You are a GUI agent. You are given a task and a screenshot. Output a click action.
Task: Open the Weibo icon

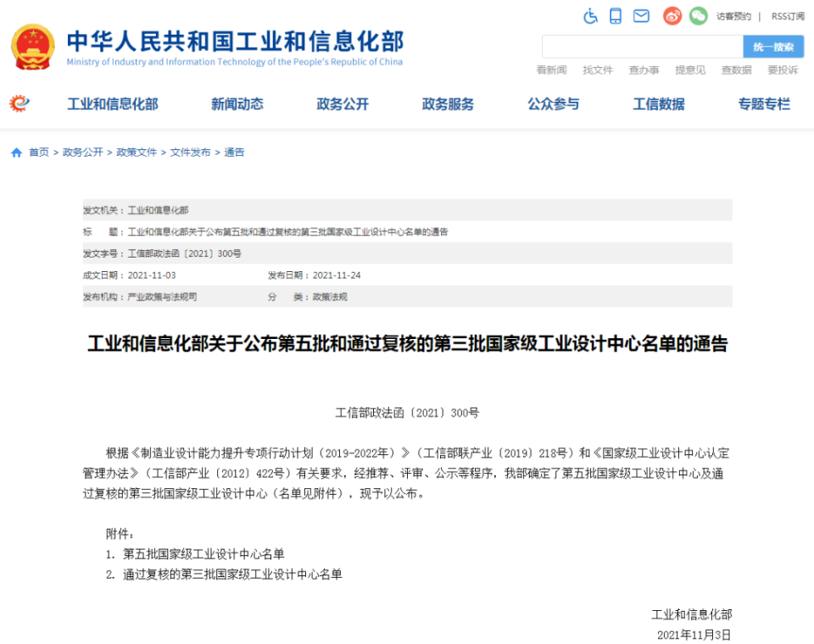672,16
